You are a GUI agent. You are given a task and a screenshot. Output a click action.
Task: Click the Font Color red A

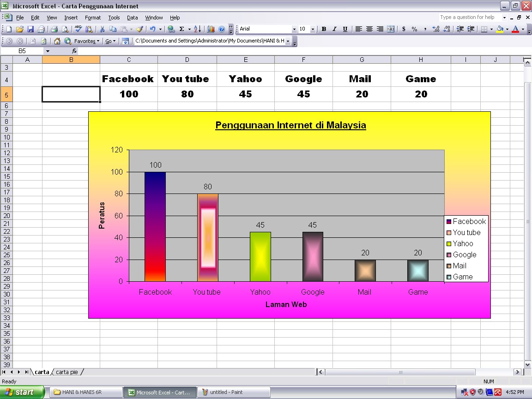pos(515,29)
